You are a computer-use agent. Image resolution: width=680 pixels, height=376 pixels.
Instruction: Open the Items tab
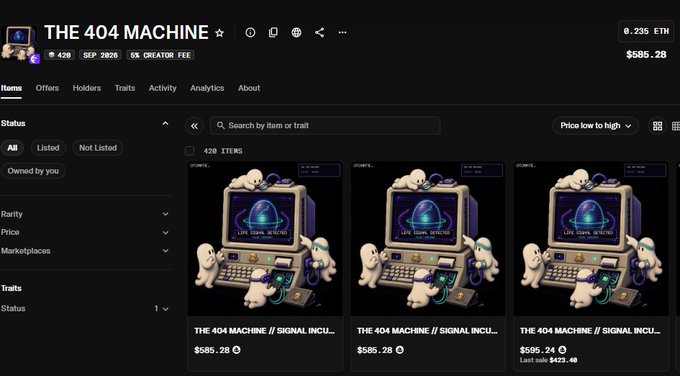(11, 88)
